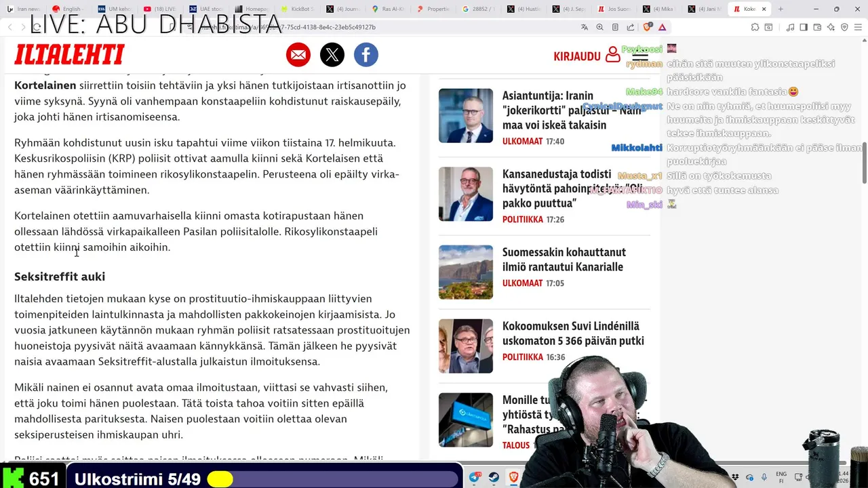
Task: Click the ULKOMAAT label at 17:40
Action: coord(522,142)
